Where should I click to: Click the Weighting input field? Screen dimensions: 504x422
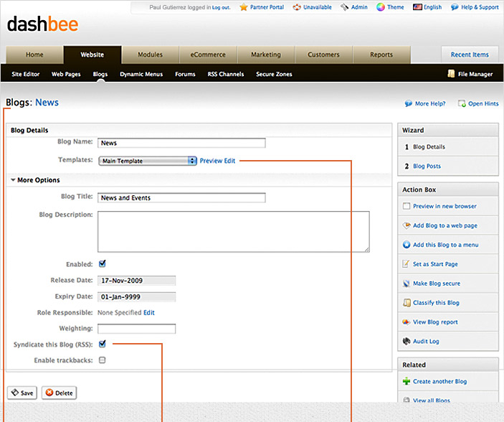(x=137, y=329)
